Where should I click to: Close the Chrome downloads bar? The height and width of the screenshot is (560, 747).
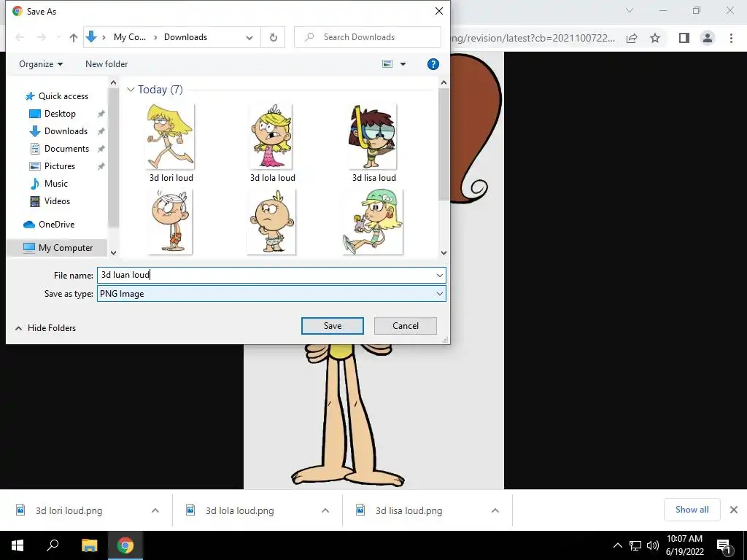point(734,510)
